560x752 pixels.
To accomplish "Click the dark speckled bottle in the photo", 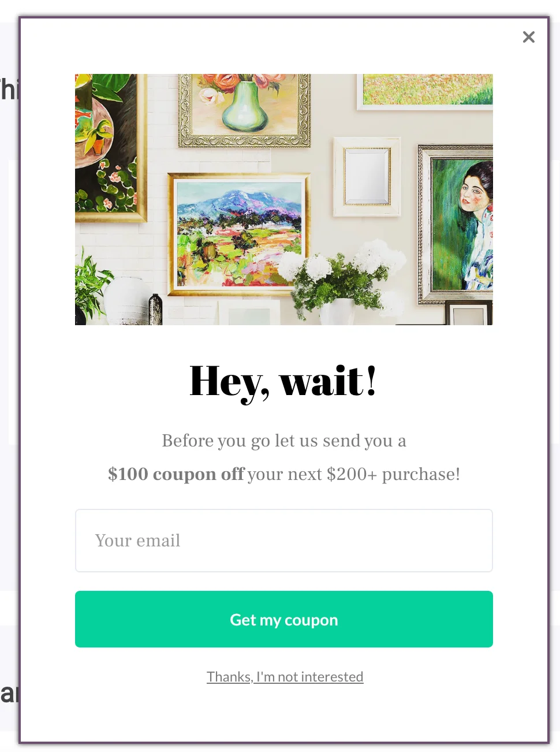I will point(155,310).
